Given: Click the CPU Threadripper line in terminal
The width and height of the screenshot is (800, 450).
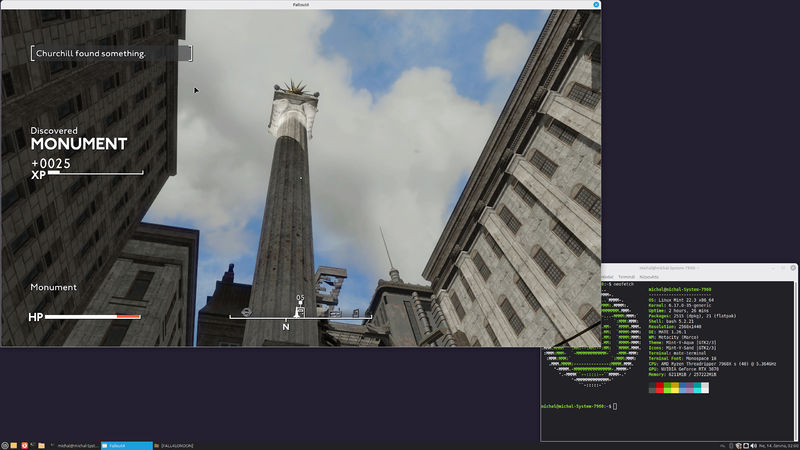Looking at the screenshot, I should coord(712,364).
